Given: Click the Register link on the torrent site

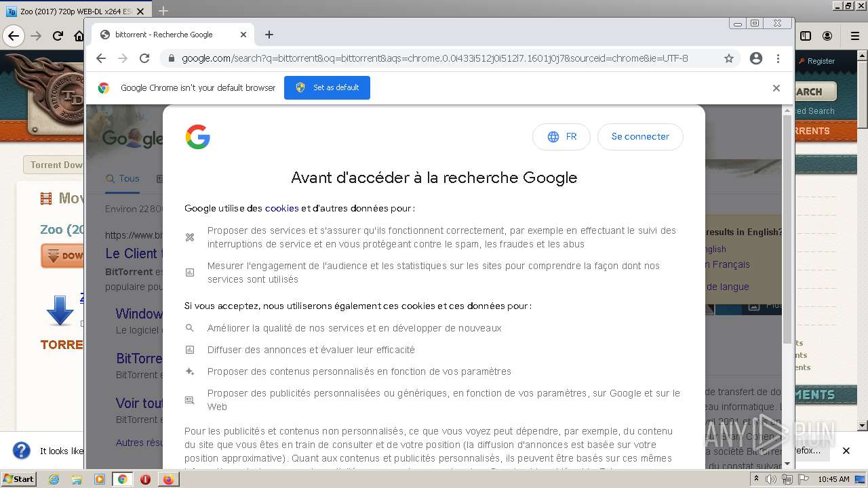Looking at the screenshot, I should pos(821,61).
